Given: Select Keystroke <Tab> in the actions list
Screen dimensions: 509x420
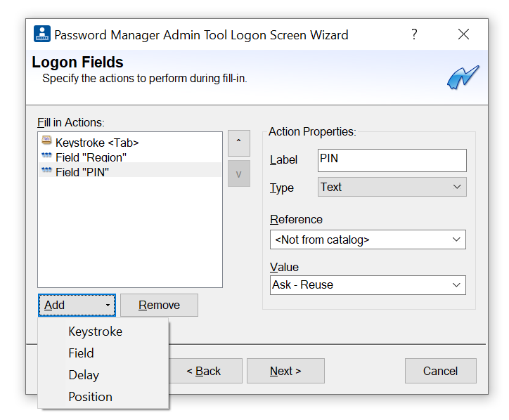Looking at the screenshot, I should (97, 143).
